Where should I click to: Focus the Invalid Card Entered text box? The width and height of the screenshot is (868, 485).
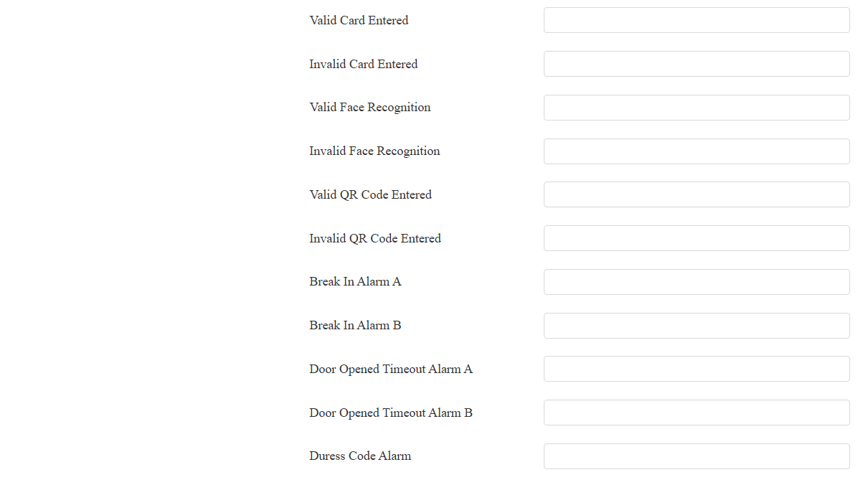697,64
